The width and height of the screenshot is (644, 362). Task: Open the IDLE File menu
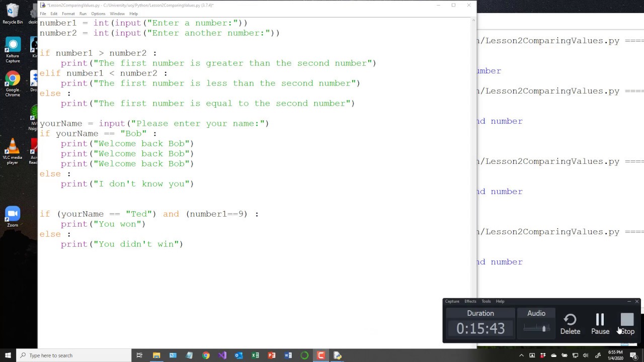point(43,14)
